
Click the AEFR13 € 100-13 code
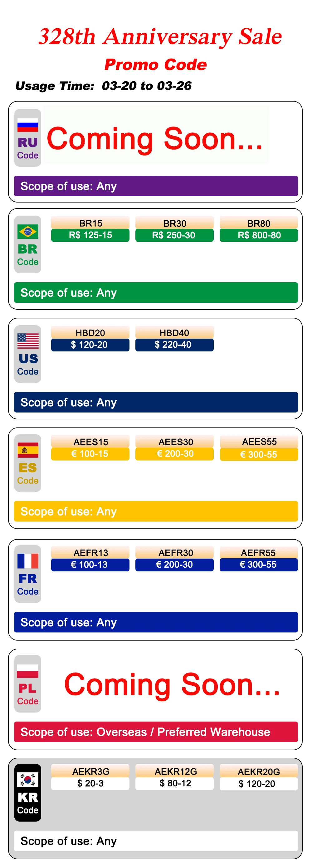90,559
